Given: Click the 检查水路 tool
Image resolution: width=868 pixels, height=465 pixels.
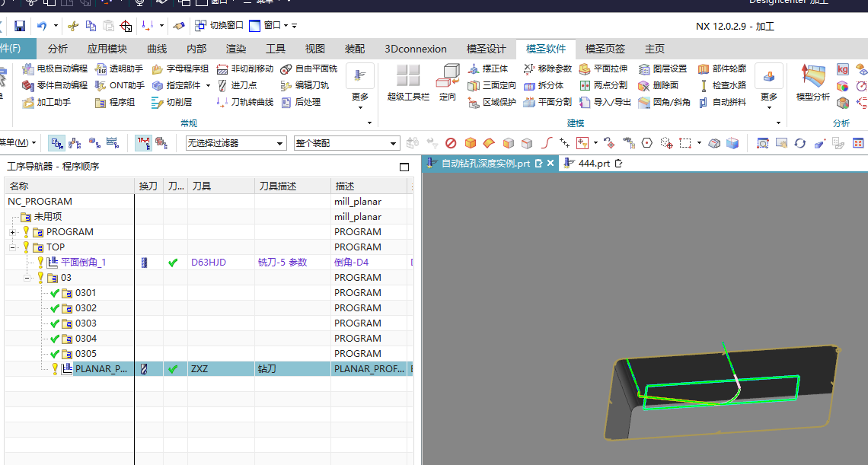Looking at the screenshot, I should coord(722,85).
